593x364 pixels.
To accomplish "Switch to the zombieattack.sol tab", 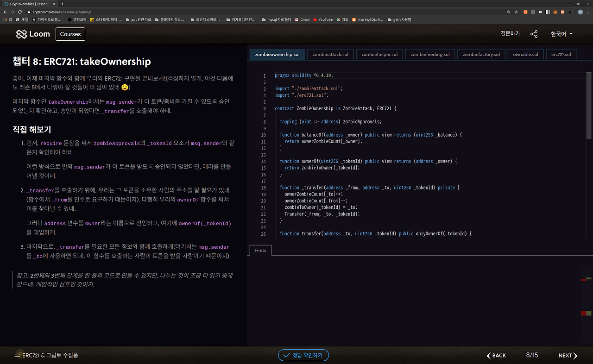I will point(330,54).
